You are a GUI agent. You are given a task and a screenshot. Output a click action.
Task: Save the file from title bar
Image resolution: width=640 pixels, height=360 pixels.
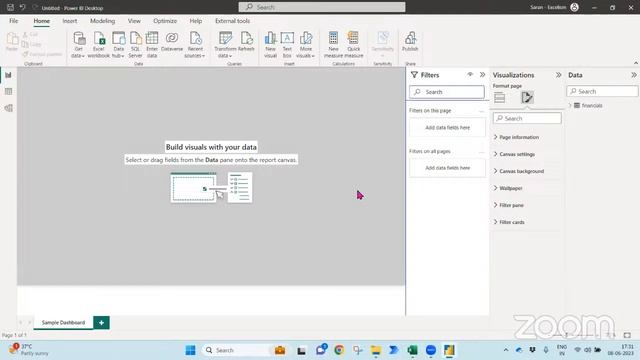(10, 7)
